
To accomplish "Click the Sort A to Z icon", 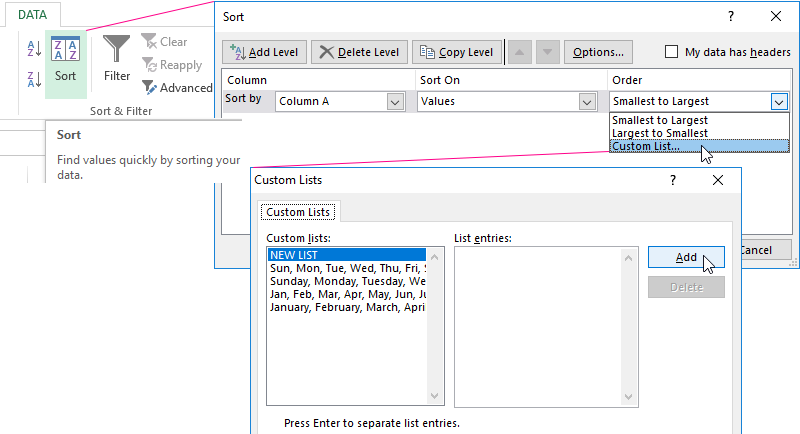I will pos(33,48).
